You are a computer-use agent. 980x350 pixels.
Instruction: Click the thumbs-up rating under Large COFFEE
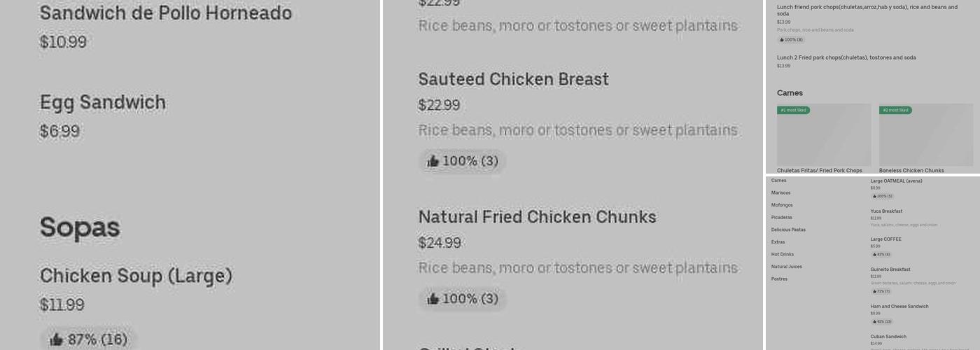(881, 254)
